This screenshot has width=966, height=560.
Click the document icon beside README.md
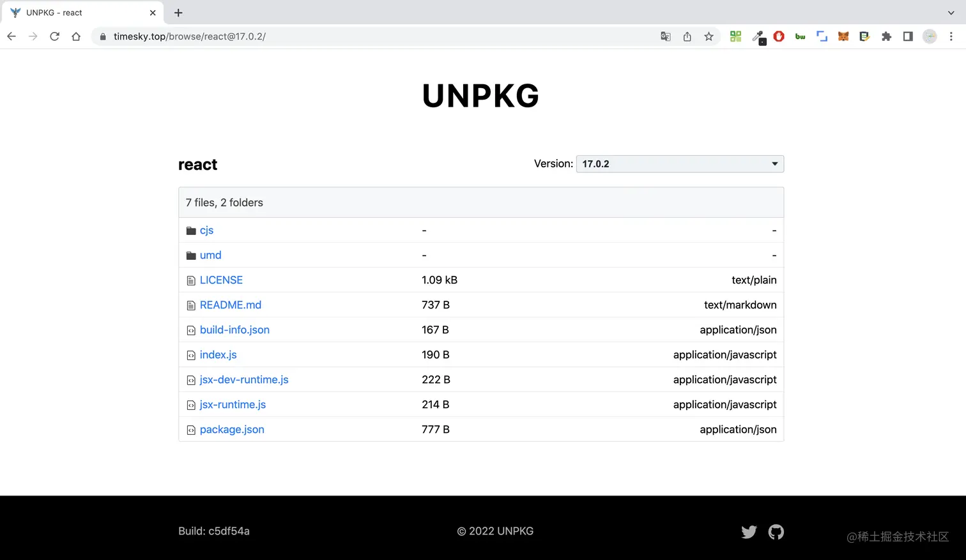tap(191, 305)
